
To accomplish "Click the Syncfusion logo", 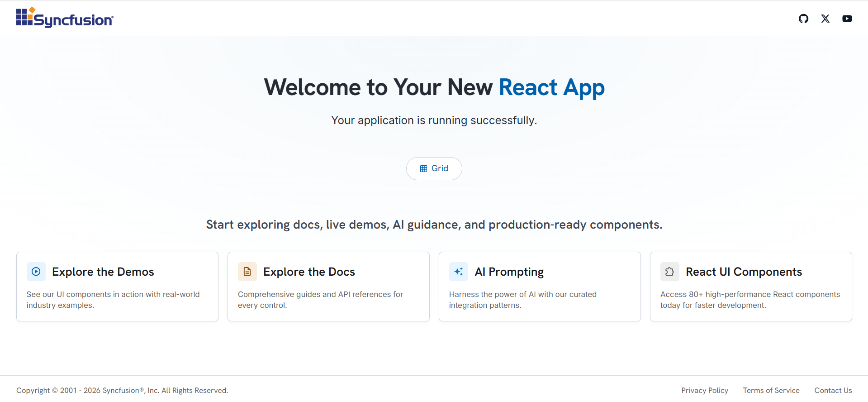I will click(x=65, y=17).
